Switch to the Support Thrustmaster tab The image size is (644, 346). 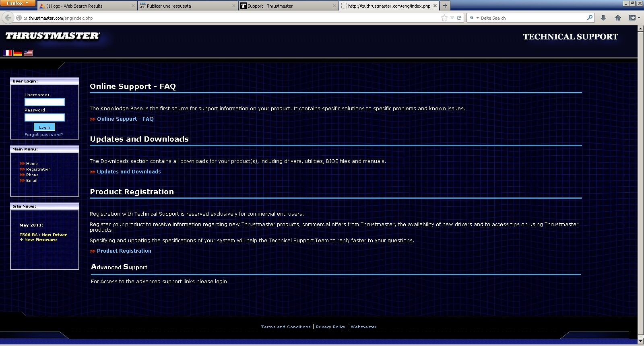point(289,6)
